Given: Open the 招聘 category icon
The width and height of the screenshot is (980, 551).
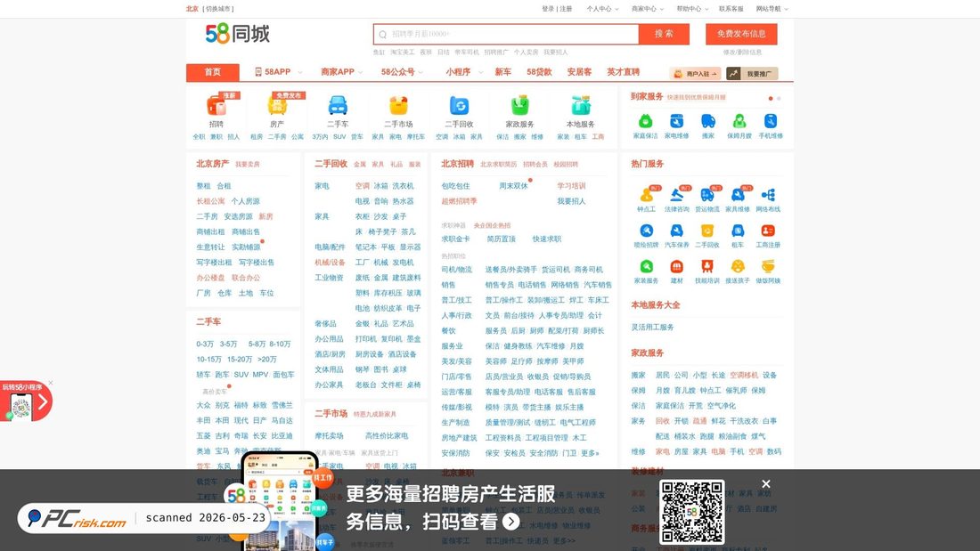Looking at the screenshot, I should pos(216,106).
